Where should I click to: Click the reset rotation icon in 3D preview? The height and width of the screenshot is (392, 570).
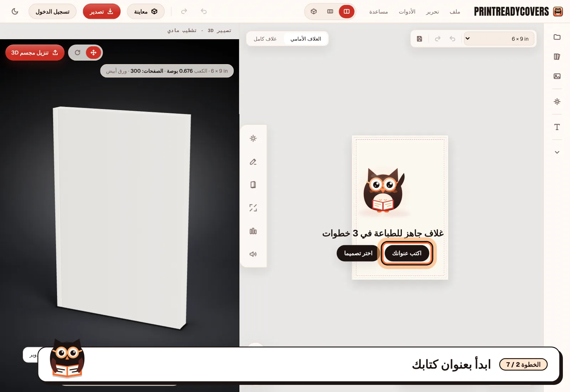(77, 52)
